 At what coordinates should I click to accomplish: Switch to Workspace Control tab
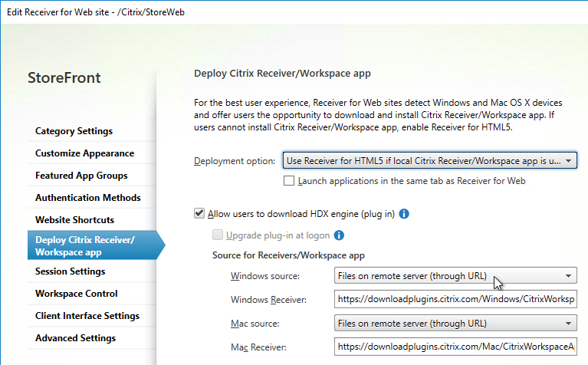(x=92, y=294)
